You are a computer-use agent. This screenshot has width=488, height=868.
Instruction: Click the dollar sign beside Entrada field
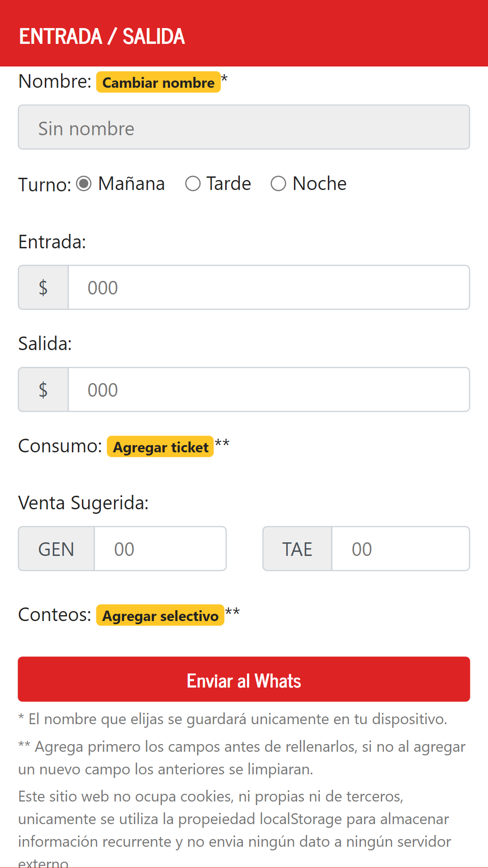[43, 288]
